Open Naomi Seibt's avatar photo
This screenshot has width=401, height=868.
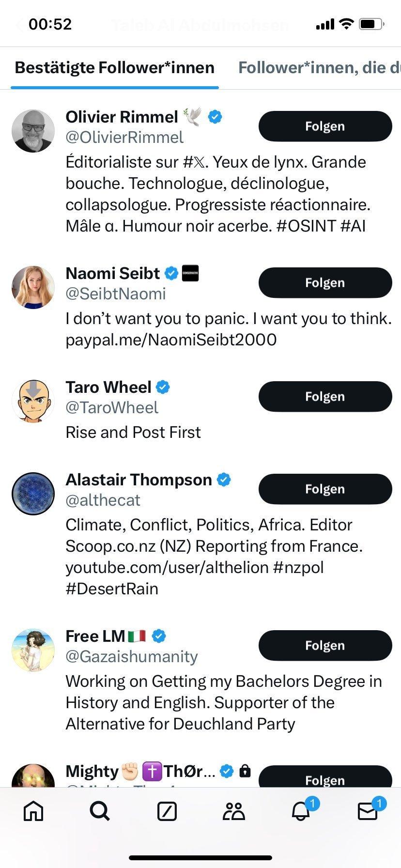(x=33, y=287)
